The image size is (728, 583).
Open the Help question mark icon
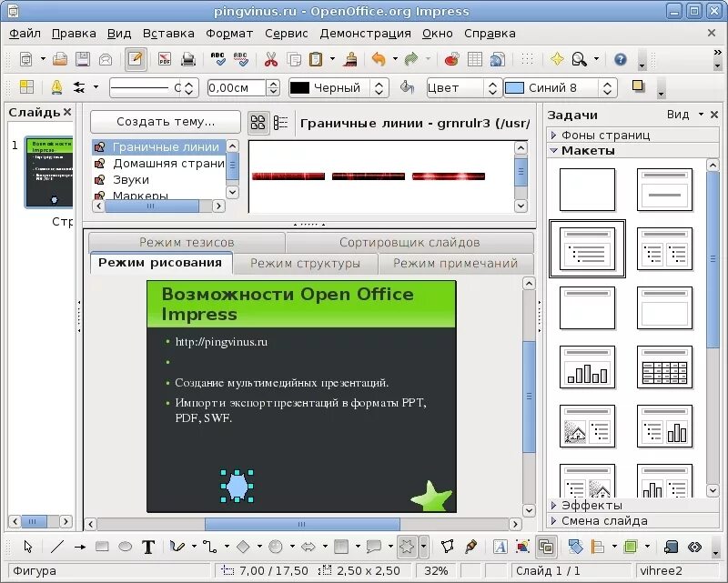pyautogui.click(x=621, y=59)
